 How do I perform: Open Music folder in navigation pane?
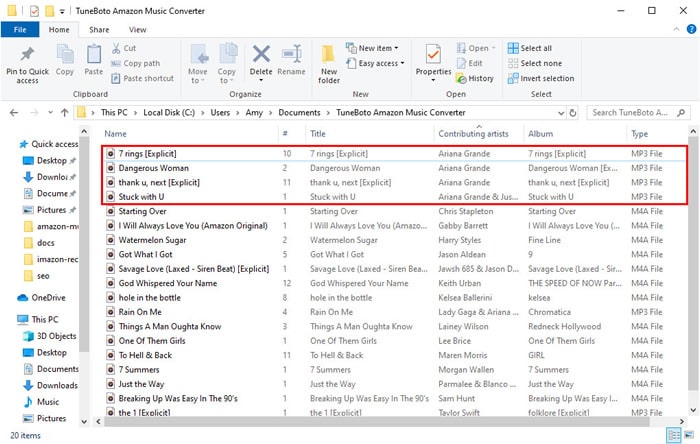42,402
